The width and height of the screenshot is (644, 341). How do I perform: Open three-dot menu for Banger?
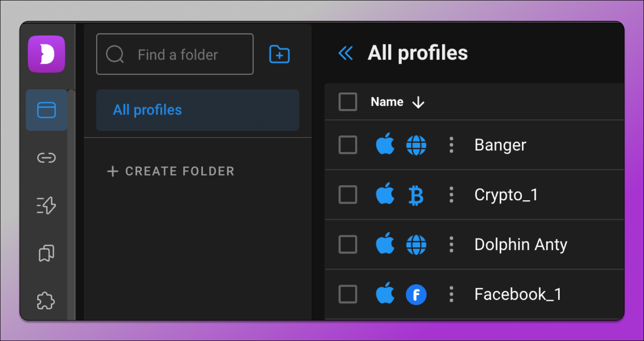point(451,145)
